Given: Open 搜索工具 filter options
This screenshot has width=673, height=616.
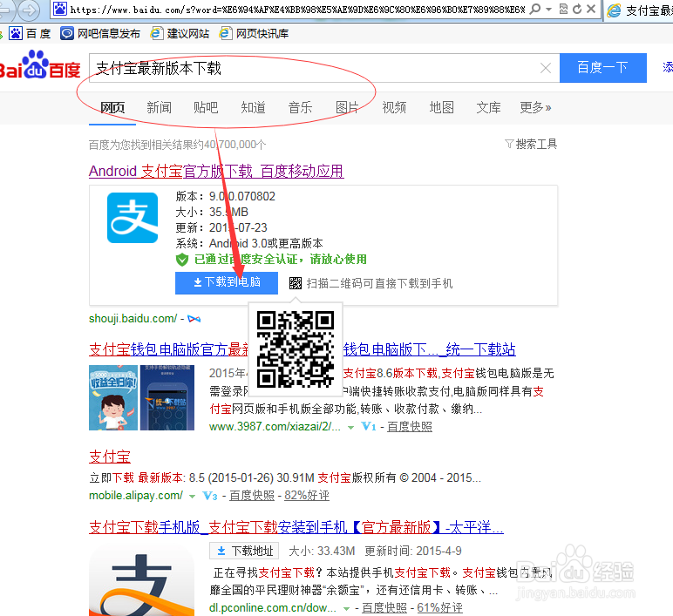Looking at the screenshot, I should coord(531,144).
